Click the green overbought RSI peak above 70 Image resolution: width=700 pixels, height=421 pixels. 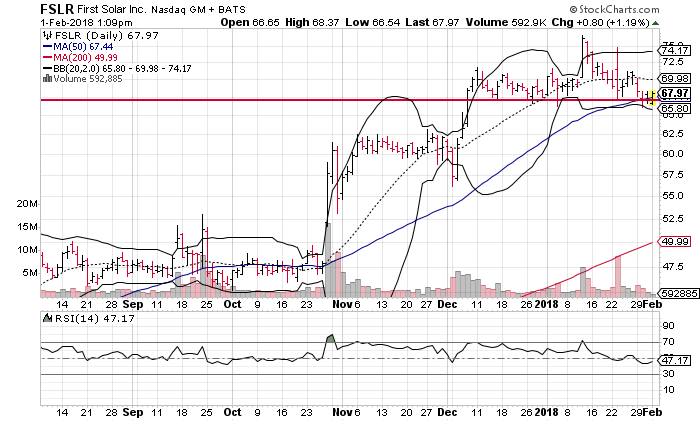[330, 339]
